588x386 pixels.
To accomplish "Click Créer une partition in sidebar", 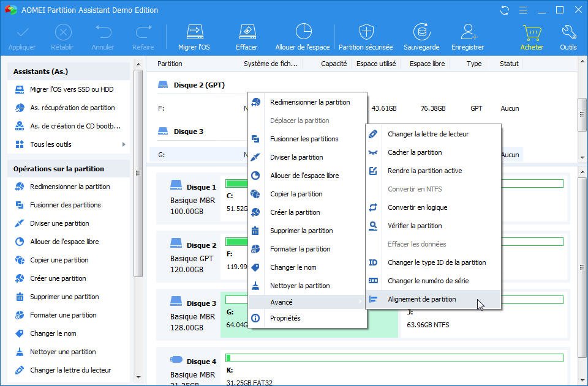I will (69, 278).
